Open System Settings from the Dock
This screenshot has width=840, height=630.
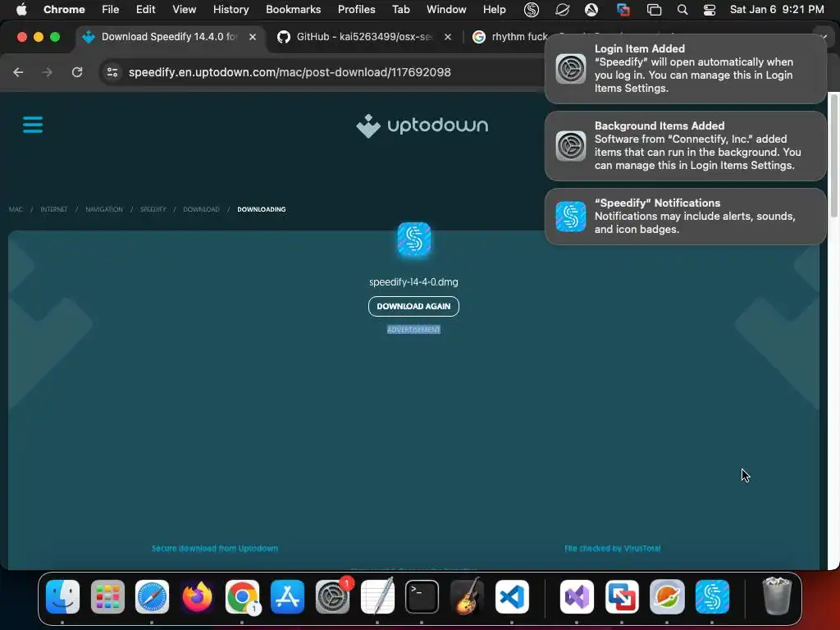click(x=332, y=597)
